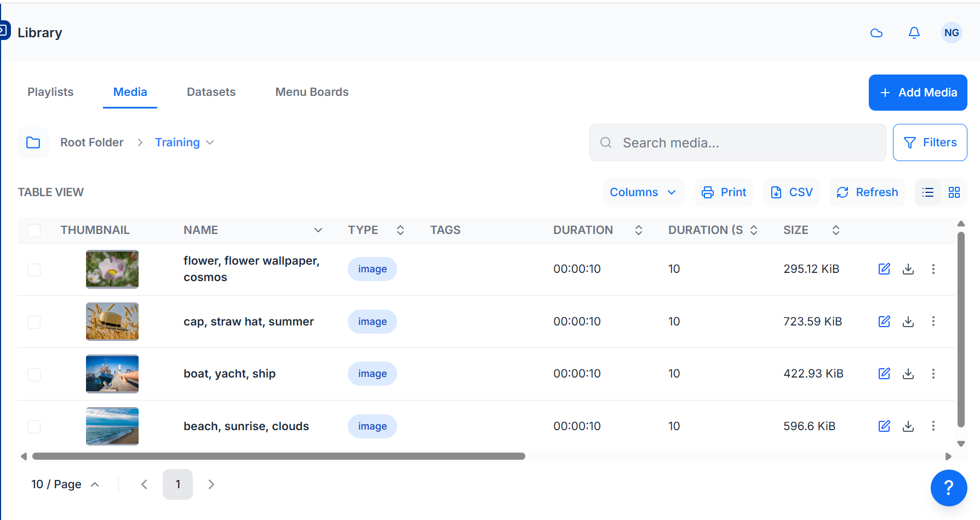The width and height of the screenshot is (980, 520).
Task: Switch to grid view layout
Action: [x=954, y=192]
